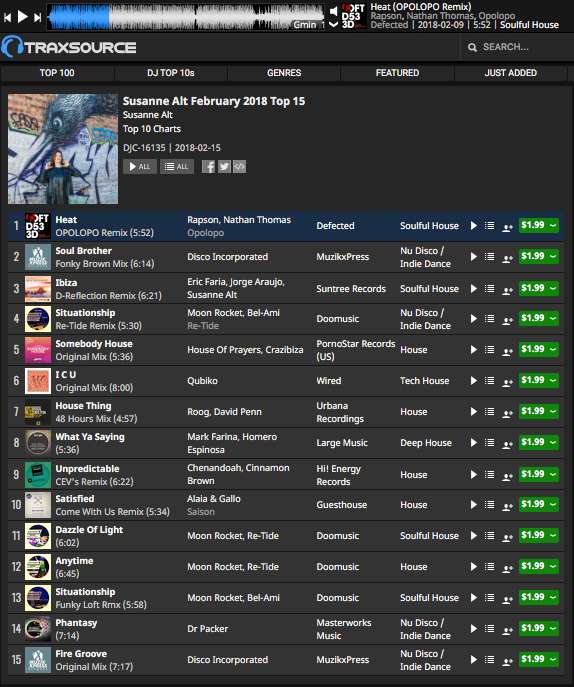
Task: Click Play ALL button for chart
Action: pyautogui.click(x=140, y=166)
